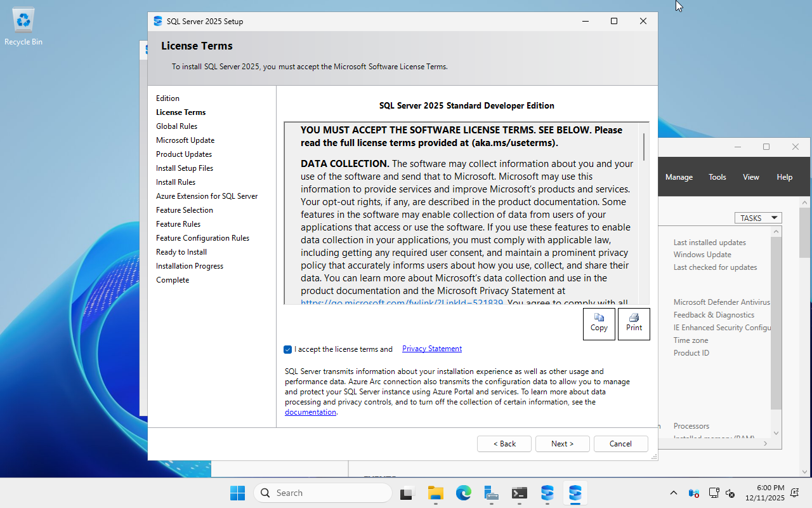This screenshot has height=508, width=812.
Task: Open the Terminal taskbar icon
Action: [519, 493]
